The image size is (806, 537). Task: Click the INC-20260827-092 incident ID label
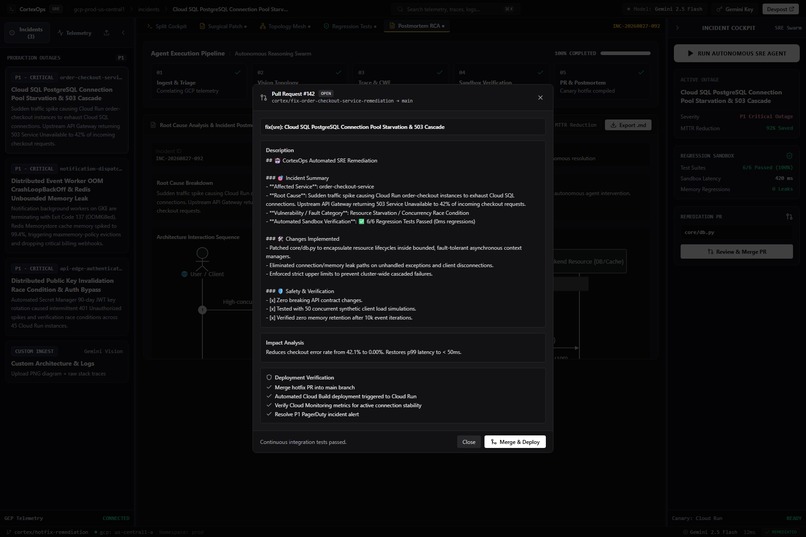point(636,26)
